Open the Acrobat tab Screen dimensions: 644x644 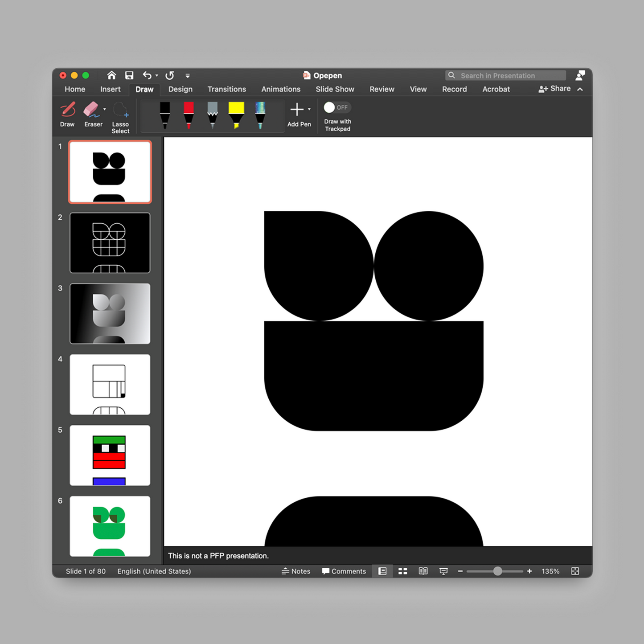click(496, 89)
